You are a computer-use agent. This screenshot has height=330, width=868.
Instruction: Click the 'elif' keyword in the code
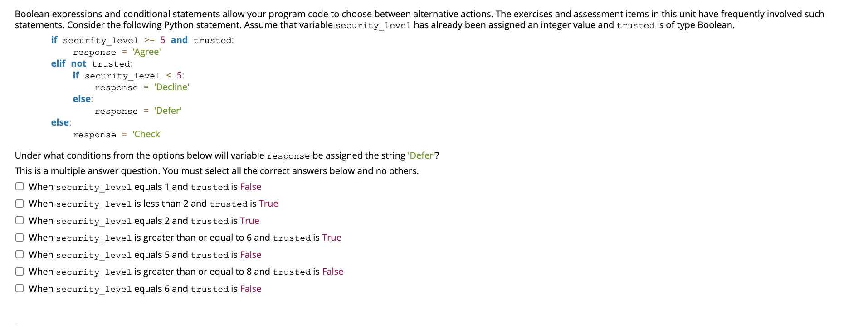pyautogui.click(x=58, y=63)
